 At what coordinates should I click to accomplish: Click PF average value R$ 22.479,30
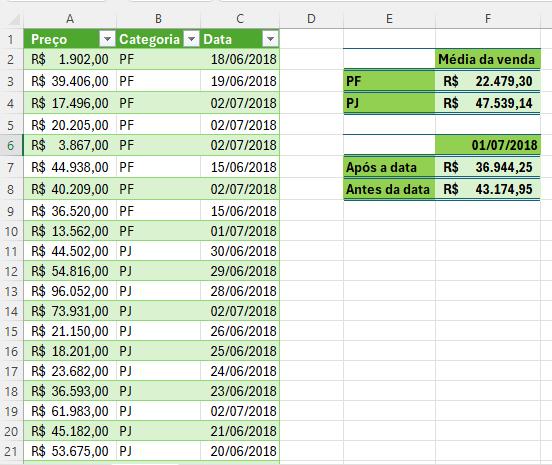488,81
